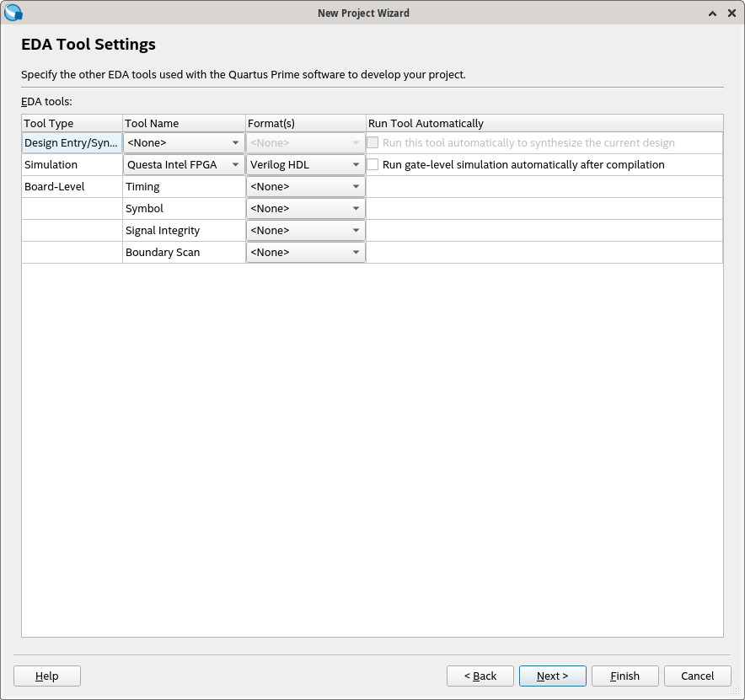Click the Boundary Scan tool name cell
The height and width of the screenshot is (700, 745).
184,252
